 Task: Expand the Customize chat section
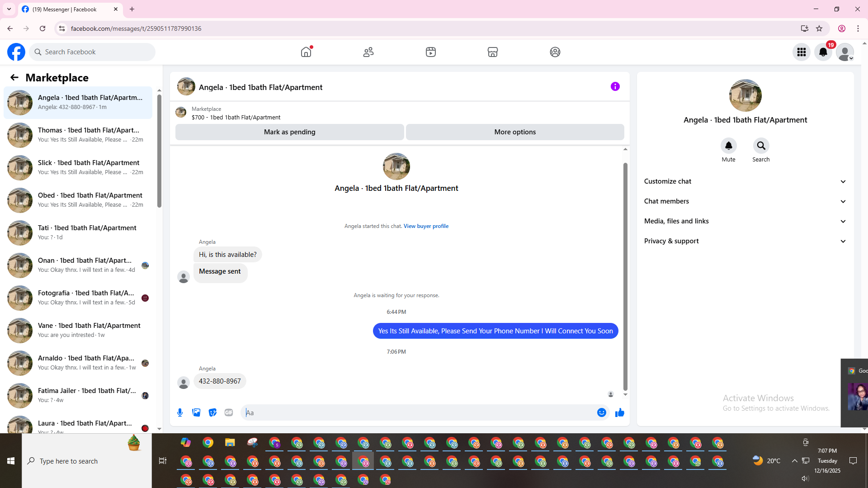(x=745, y=181)
